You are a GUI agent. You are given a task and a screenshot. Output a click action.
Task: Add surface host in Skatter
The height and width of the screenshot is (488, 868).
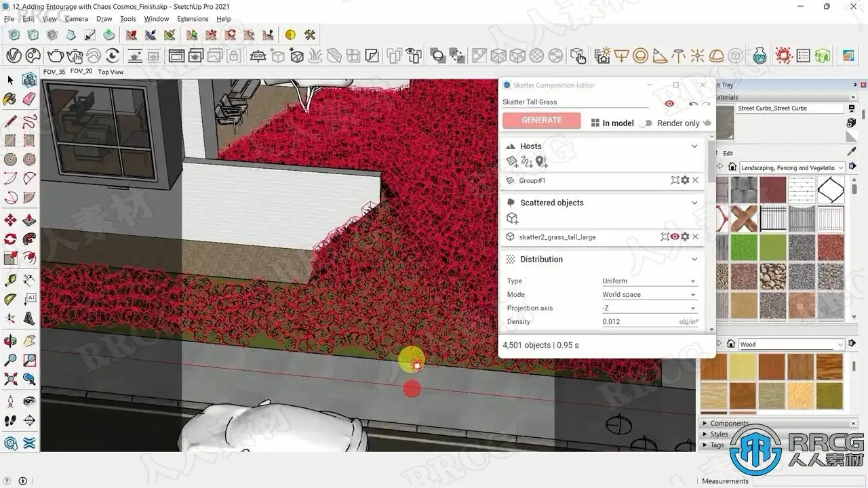pyautogui.click(x=513, y=161)
